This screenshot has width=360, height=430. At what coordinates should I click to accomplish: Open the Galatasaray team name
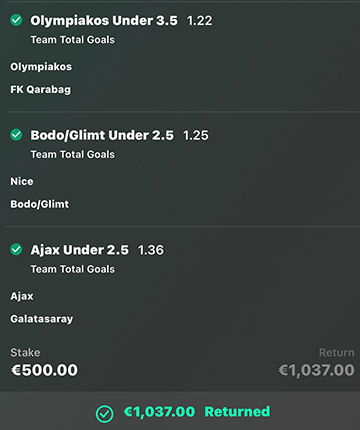42,319
